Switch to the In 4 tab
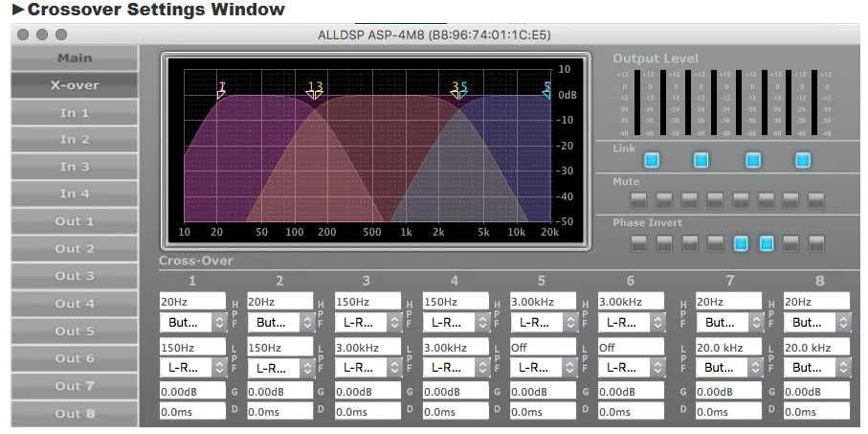 tap(75, 194)
